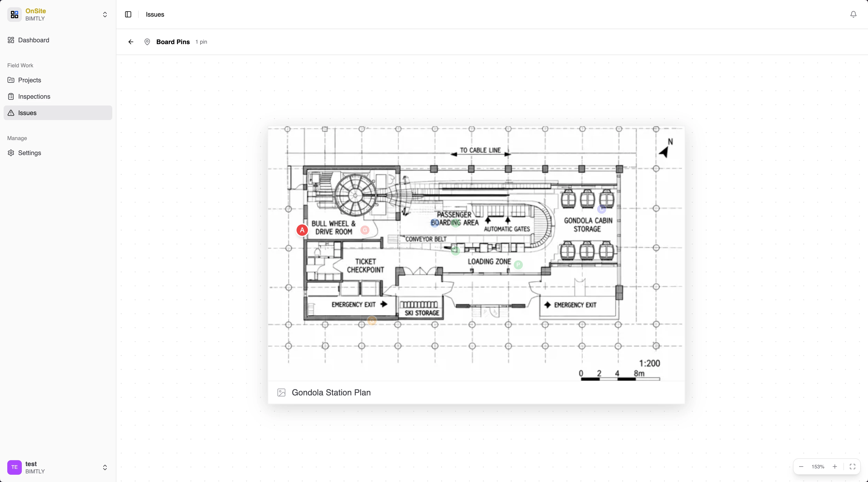Zoom out with the minus button
Viewport: 868px width, 482px height.
pos(801,467)
